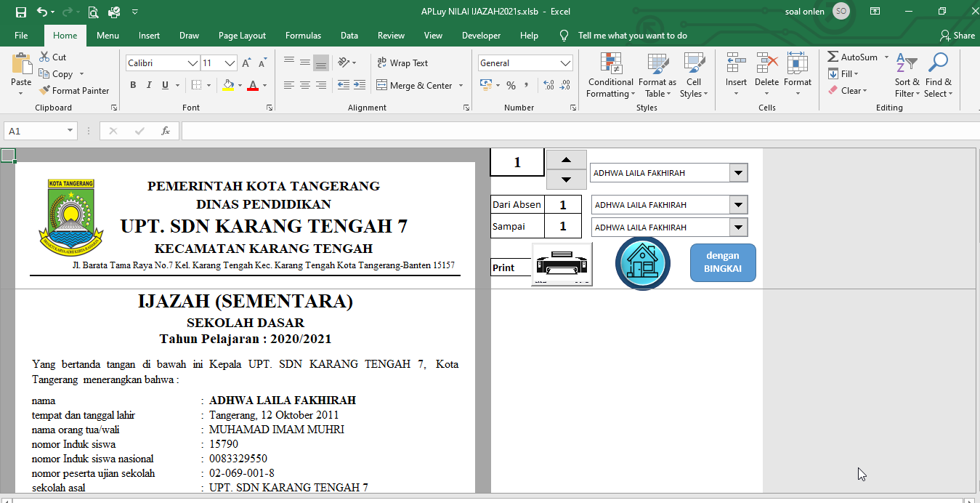Open Format as Table gallery
Screen dimensions: 980x503
click(657, 76)
